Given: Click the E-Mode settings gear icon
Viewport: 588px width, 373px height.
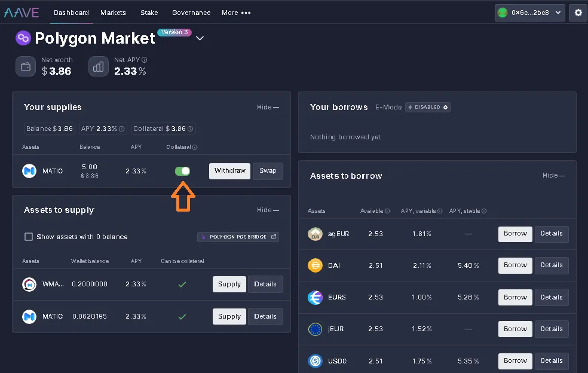Looking at the screenshot, I should click(446, 108).
